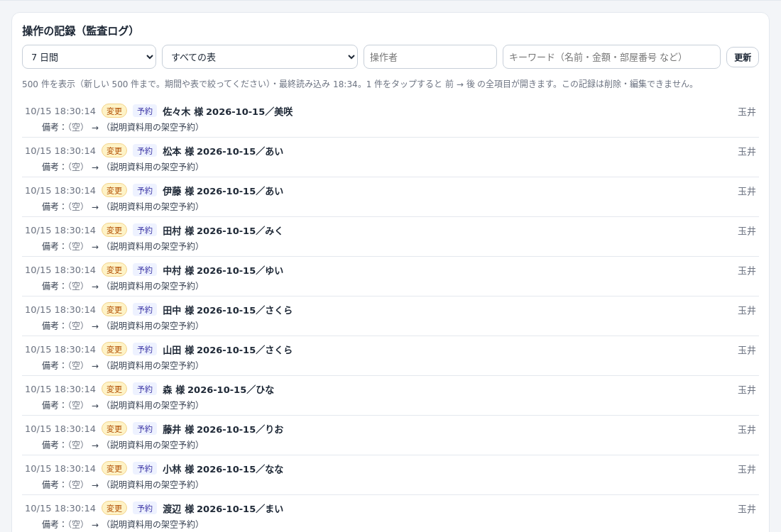
Task: Click the timestamp of 佐々木 entry
Action: [60, 111]
